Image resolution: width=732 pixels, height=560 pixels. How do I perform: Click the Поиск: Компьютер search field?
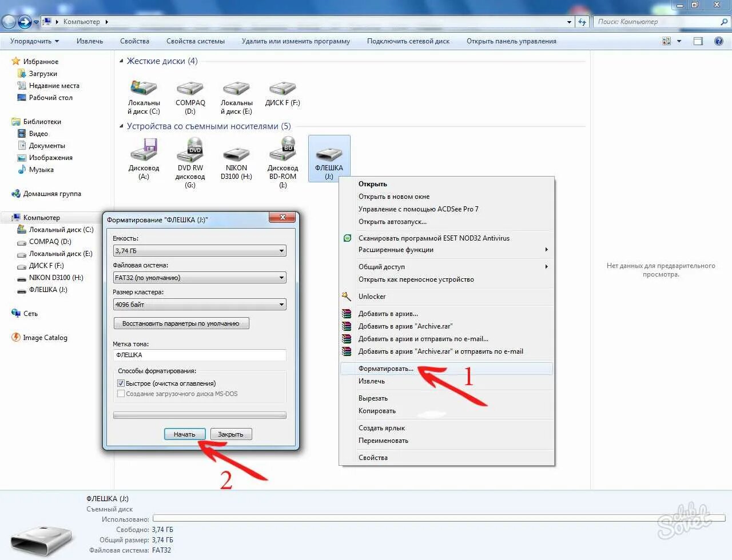[x=656, y=22]
